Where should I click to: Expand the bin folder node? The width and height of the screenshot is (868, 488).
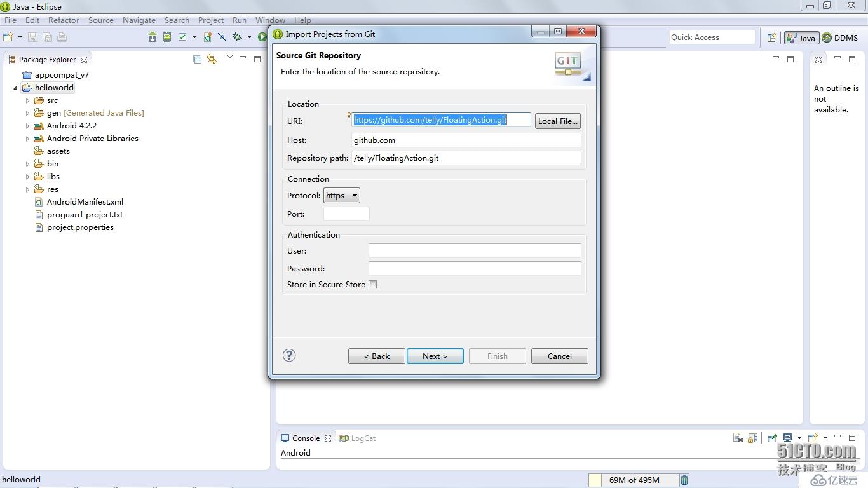[27, 164]
